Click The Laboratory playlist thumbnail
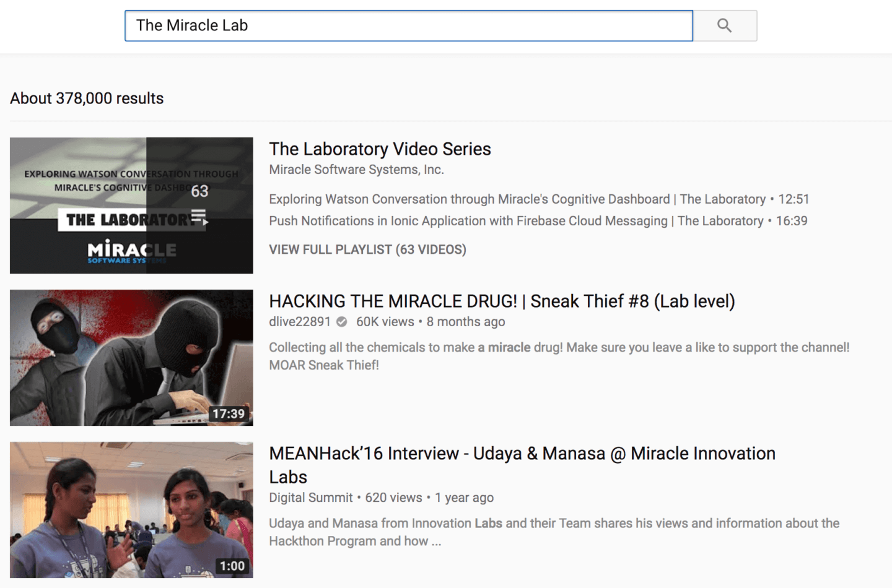The height and width of the screenshot is (588, 892). pyautogui.click(x=131, y=205)
